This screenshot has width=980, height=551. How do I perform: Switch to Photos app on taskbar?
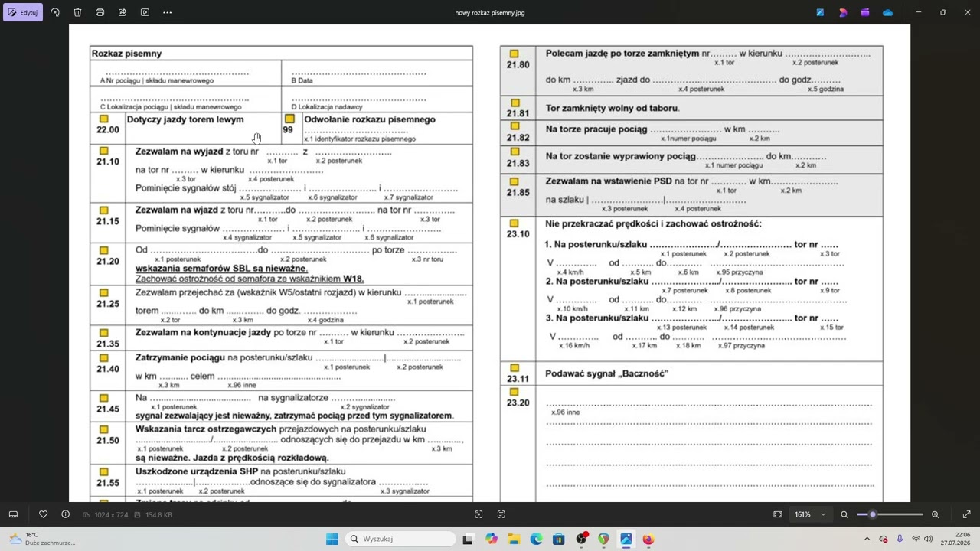pyautogui.click(x=626, y=539)
